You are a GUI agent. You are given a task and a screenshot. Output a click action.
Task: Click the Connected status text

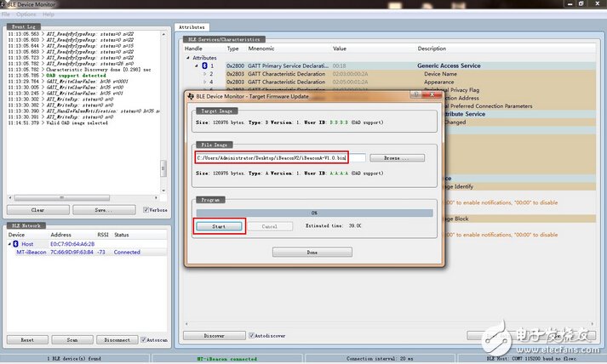pyautogui.click(x=127, y=252)
